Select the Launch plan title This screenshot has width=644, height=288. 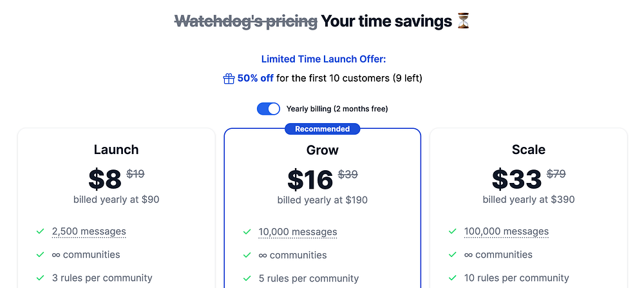[x=116, y=149]
